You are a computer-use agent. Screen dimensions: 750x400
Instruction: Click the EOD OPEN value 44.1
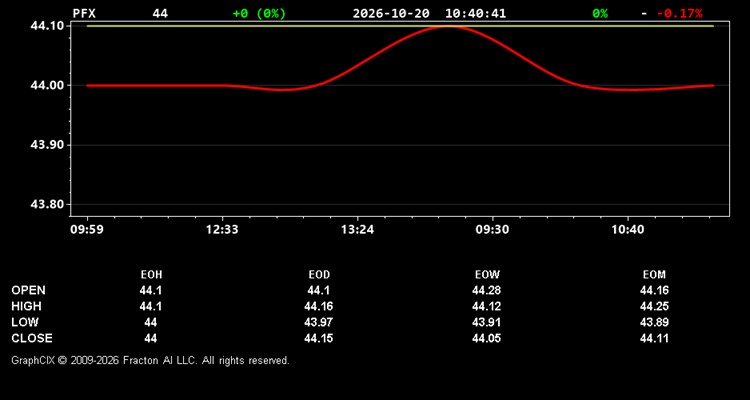click(x=319, y=290)
